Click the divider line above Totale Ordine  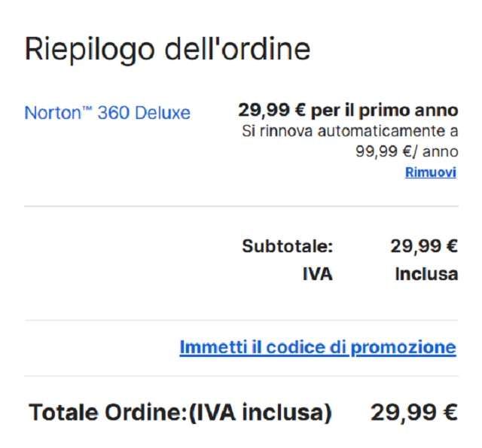tap(241, 376)
